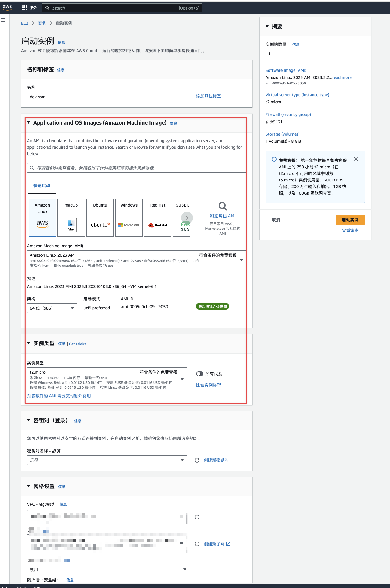The height and width of the screenshot is (588, 390).
Task: Click the 经过验证的提供商 badge
Action: [x=213, y=306]
